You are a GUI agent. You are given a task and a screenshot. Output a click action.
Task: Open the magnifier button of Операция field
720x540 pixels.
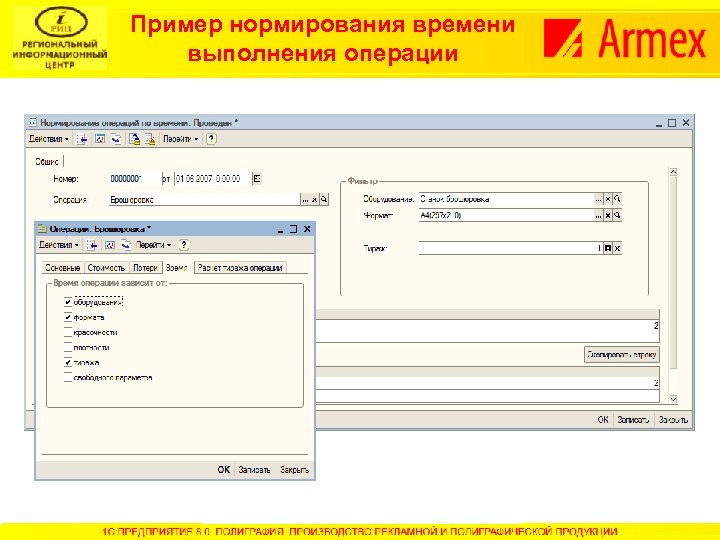tap(324, 200)
